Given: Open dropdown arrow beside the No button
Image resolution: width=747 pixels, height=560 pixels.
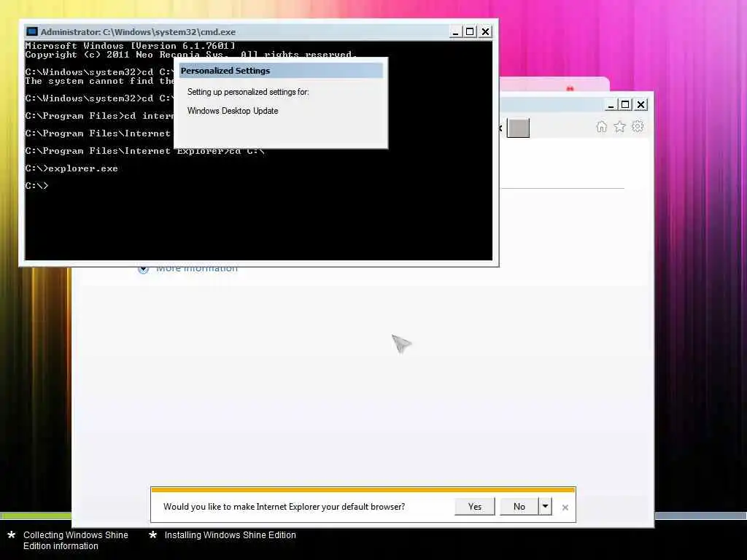Looking at the screenshot, I should (x=546, y=507).
